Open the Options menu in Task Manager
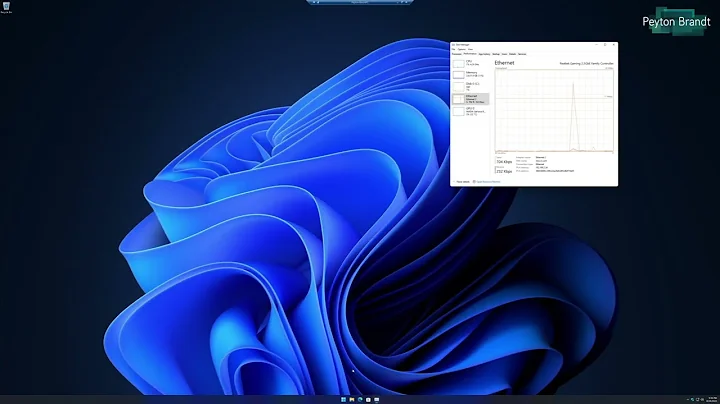The image size is (720, 404). click(461, 50)
